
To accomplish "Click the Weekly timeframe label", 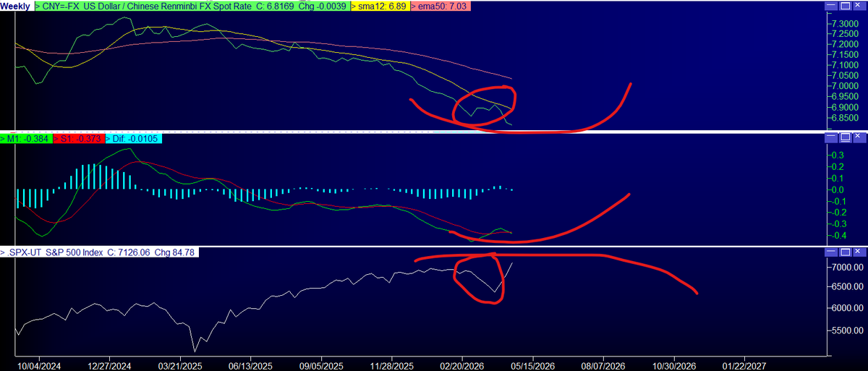I will [16, 6].
